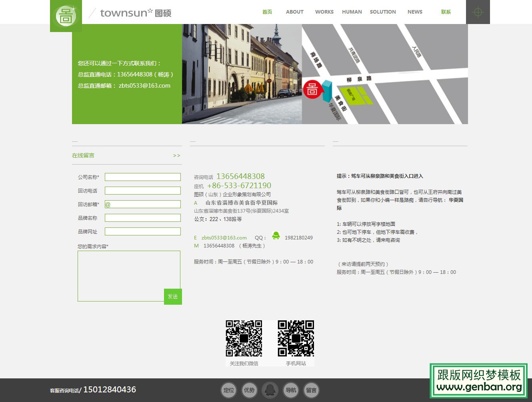532x402 pixels.
Task: Open the NEWS menu item
Action: coord(415,12)
